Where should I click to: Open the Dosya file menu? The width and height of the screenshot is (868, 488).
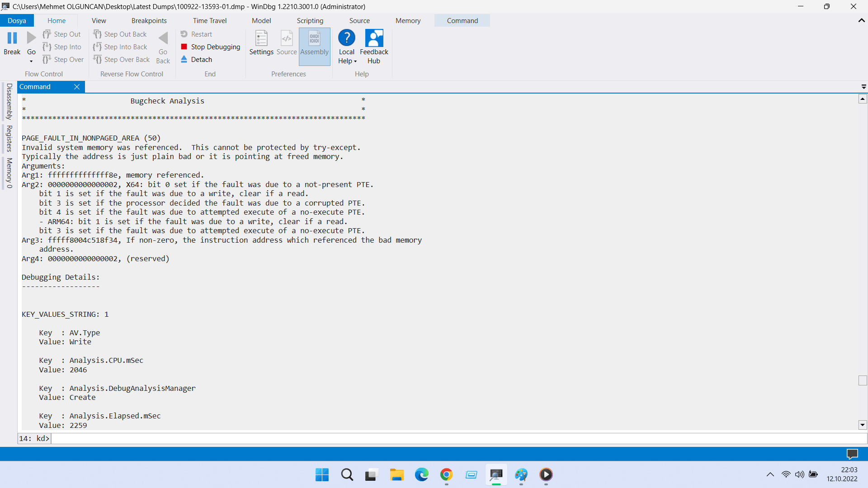17,20
